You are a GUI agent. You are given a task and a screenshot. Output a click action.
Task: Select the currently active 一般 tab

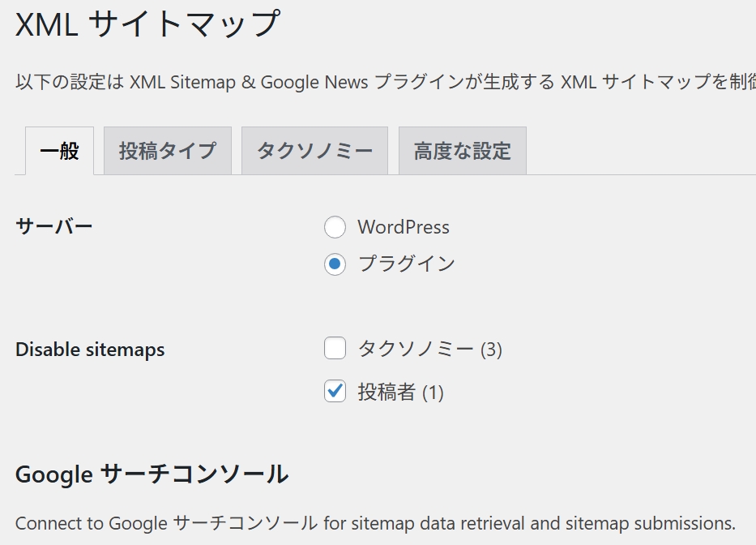[x=57, y=150]
